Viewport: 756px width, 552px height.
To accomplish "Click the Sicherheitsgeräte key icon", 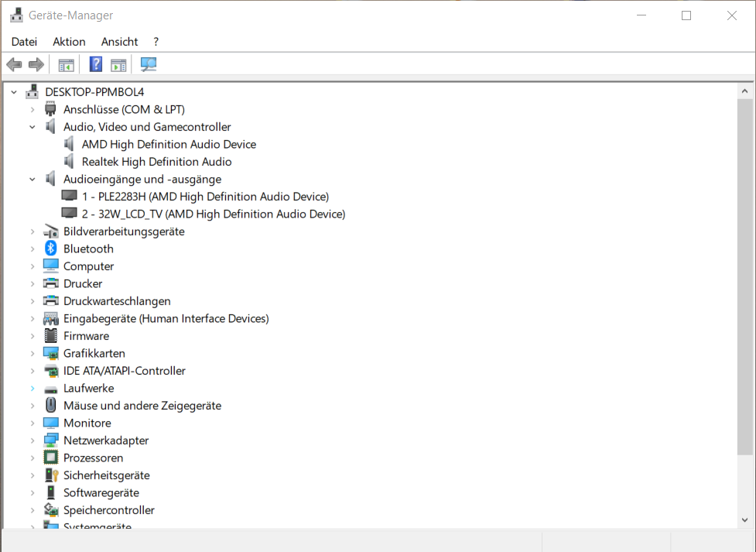I will tap(51, 475).
